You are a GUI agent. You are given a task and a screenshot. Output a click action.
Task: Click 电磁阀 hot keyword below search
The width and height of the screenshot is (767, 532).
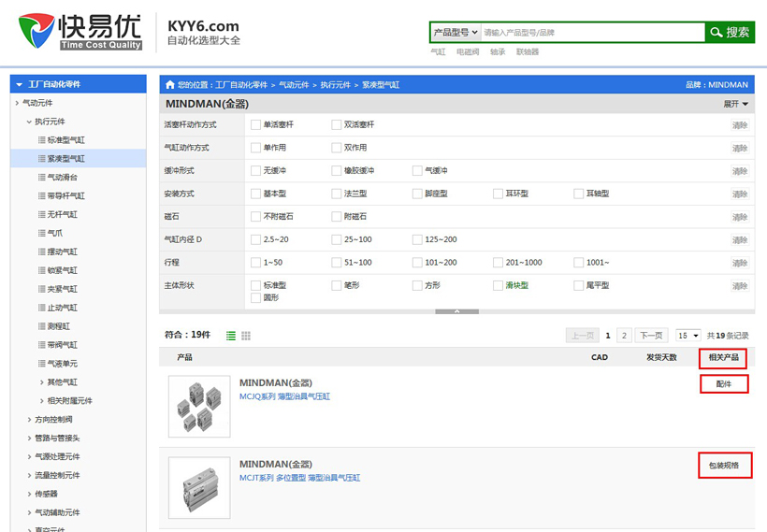click(x=468, y=51)
